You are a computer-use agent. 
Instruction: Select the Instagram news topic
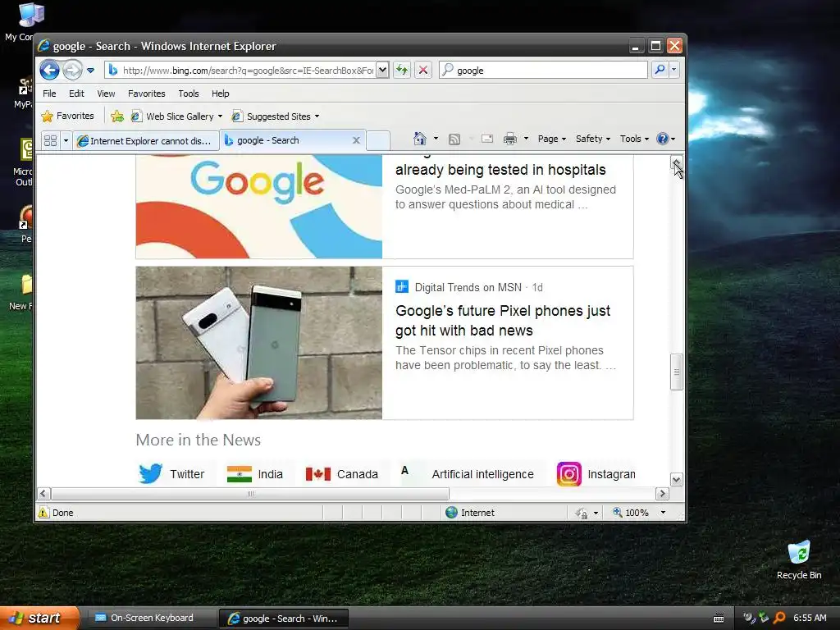tap(596, 474)
